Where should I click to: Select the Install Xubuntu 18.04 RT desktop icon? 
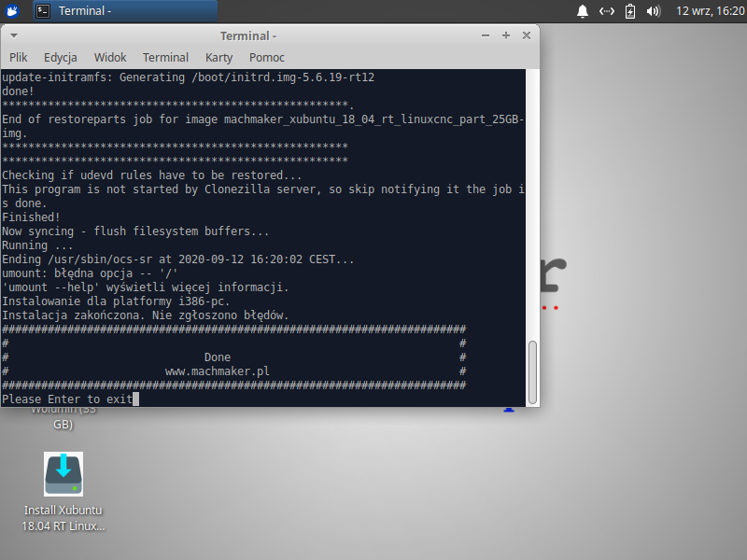point(63,474)
